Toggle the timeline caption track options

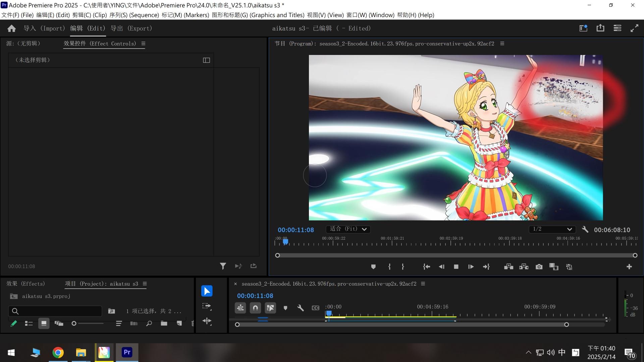click(x=316, y=308)
